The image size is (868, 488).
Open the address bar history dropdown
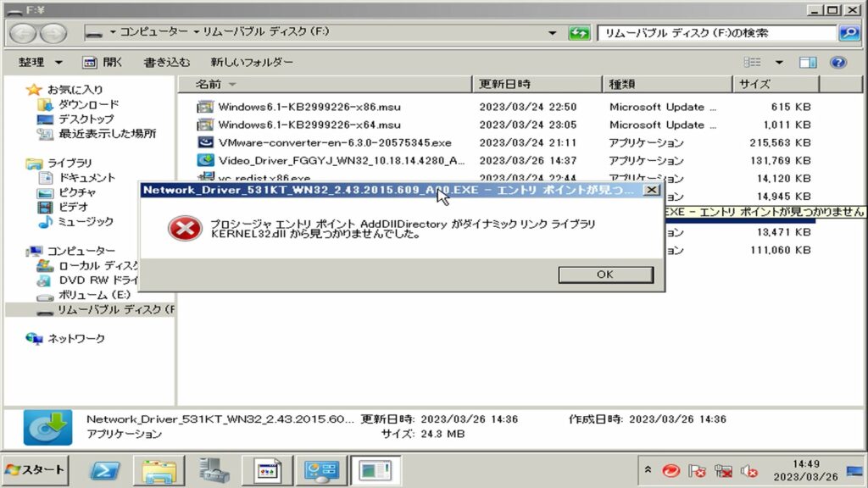coord(552,33)
